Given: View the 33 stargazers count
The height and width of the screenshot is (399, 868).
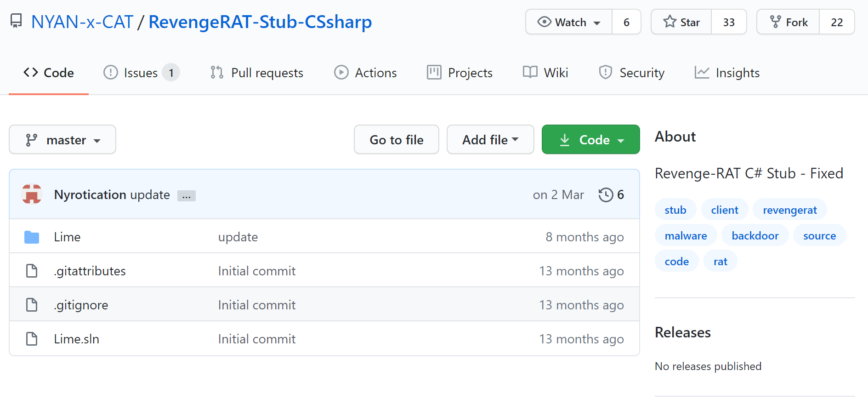Looking at the screenshot, I should click(729, 22).
